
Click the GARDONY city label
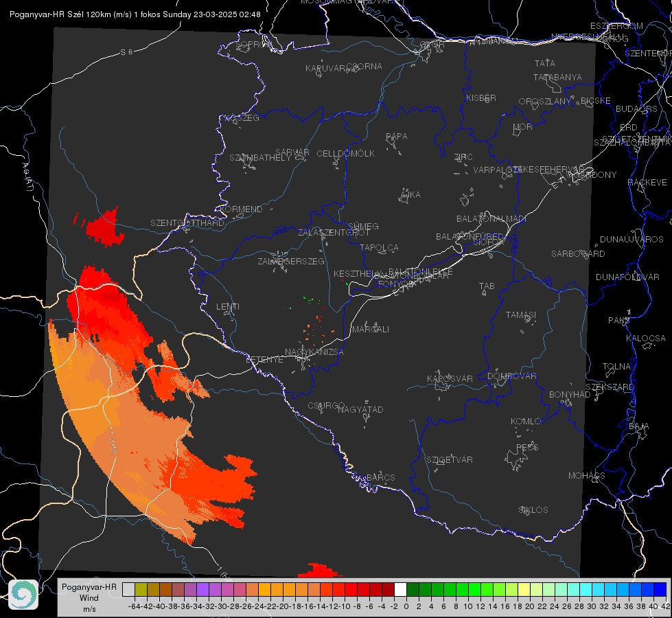[595, 175]
